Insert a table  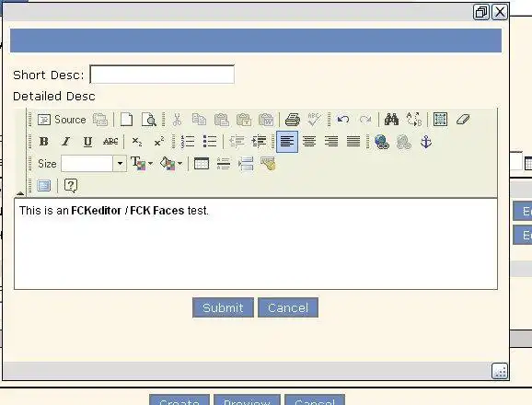coord(202,164)
